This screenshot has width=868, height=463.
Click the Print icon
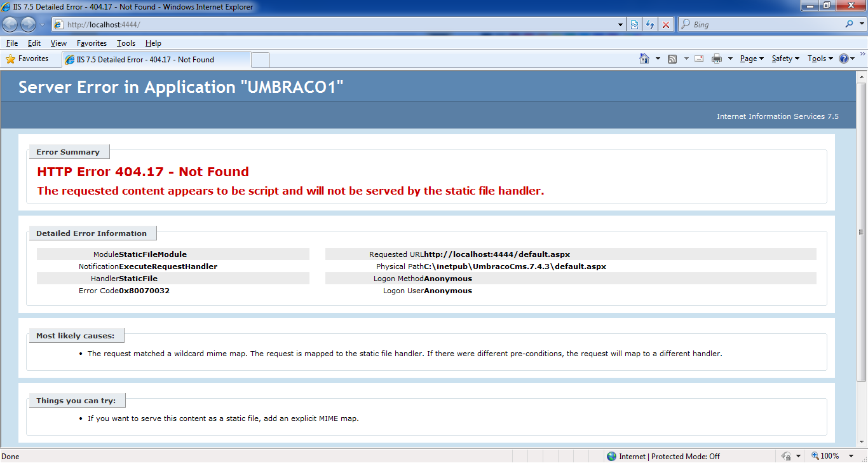coord(717,59)
